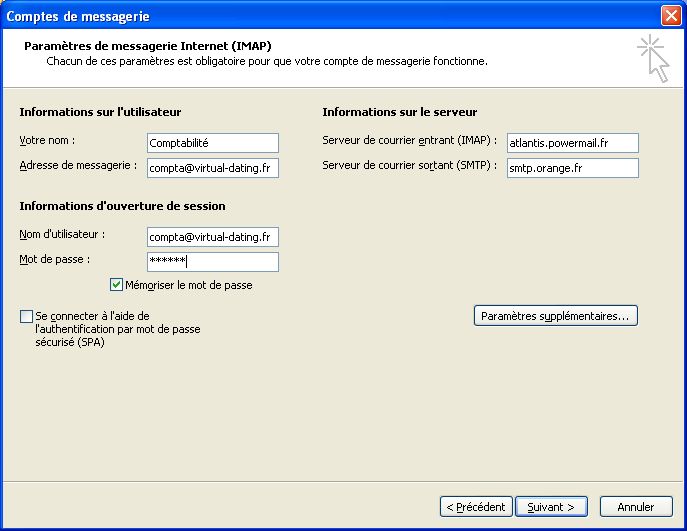Image resolution: width=687 pixels, height=531 pixels.
Task: Click the wizard cursor icon in header
Action: pos(653,59)
